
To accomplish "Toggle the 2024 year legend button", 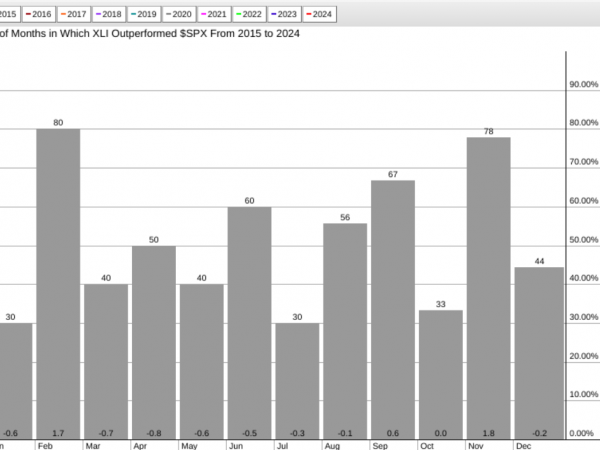I will pos(320,14).
